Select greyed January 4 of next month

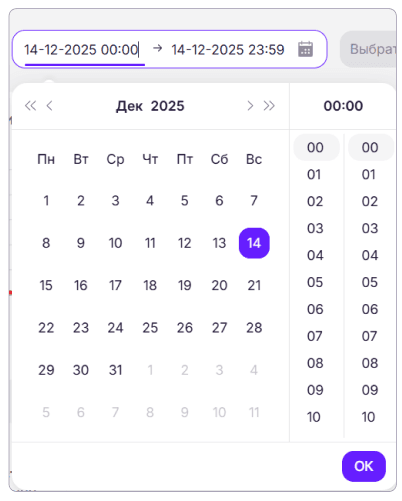pyautogui.click(x=254, y=370)
